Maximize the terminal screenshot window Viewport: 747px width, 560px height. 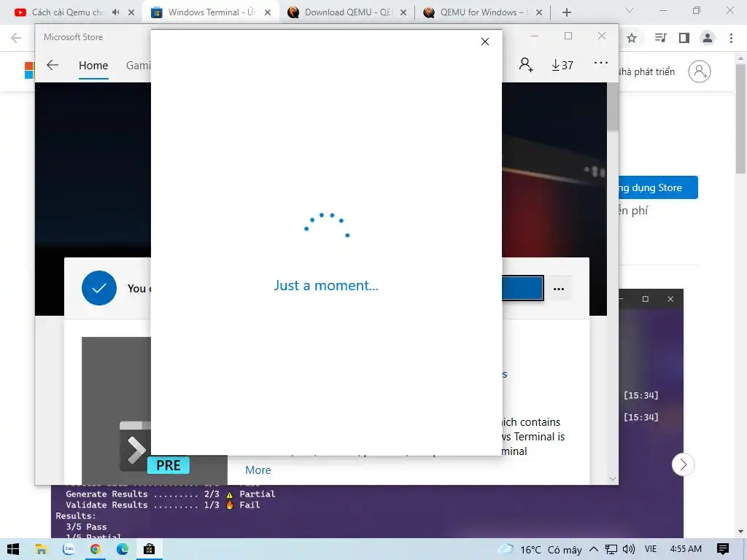pos(646,299)
